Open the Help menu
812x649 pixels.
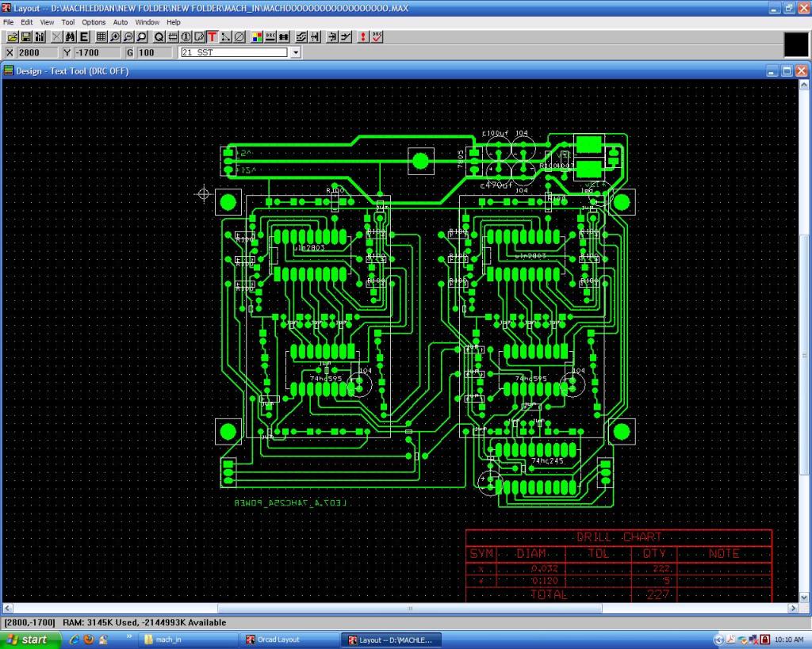[174, 22]
